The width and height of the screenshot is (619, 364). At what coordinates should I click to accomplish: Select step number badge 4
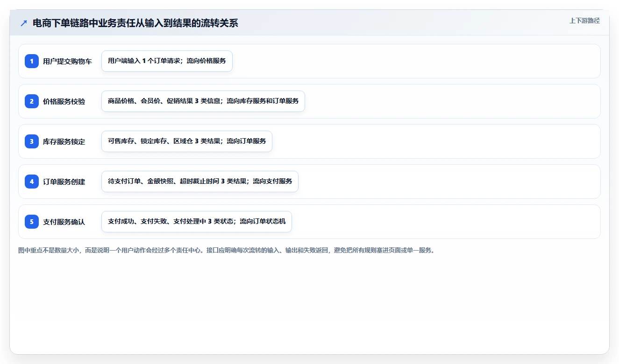(x=32, y=182)
